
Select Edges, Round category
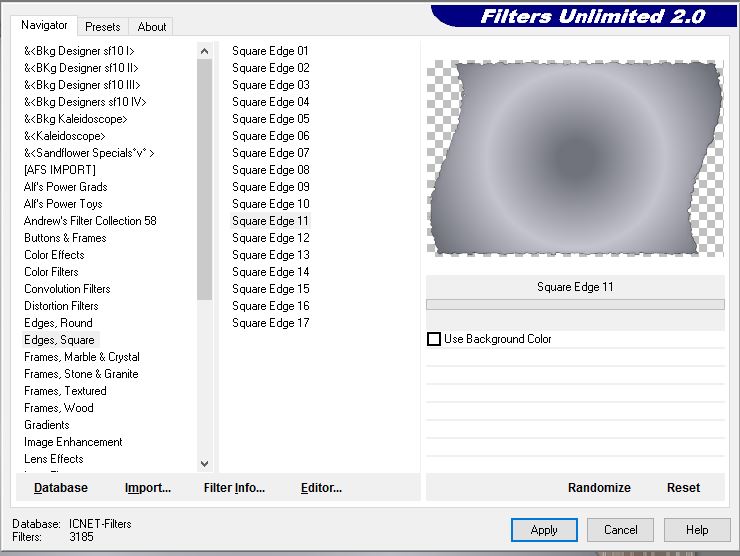coord(58,323)
